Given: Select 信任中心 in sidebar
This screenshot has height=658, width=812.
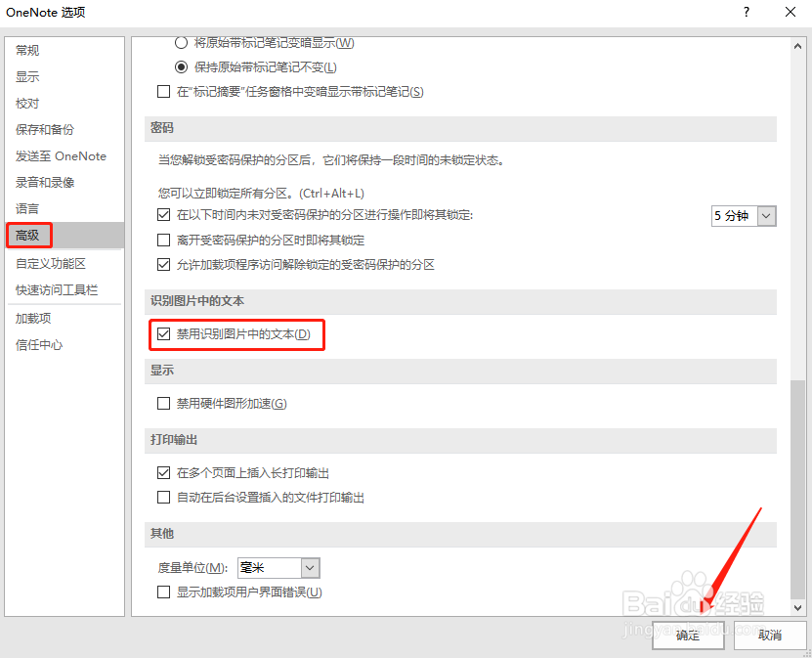Looking at the screenshot, I should 39,344.
